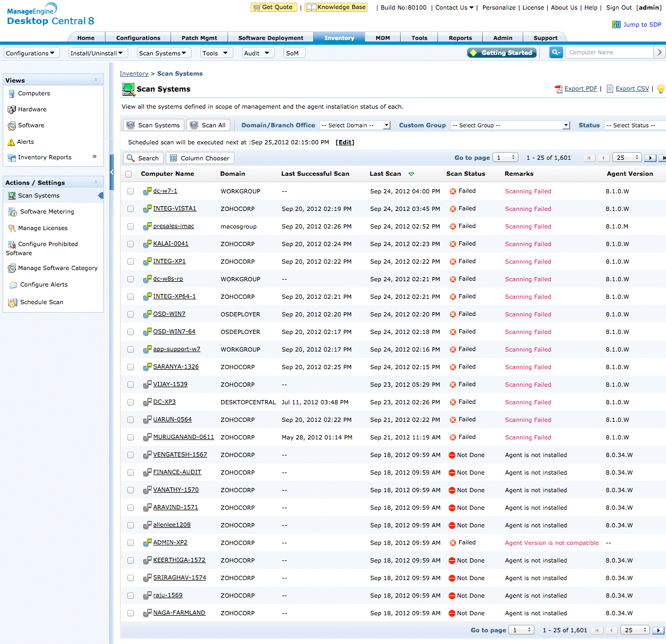
Task: Click the Software Metering icon
Action: point(13,212)
